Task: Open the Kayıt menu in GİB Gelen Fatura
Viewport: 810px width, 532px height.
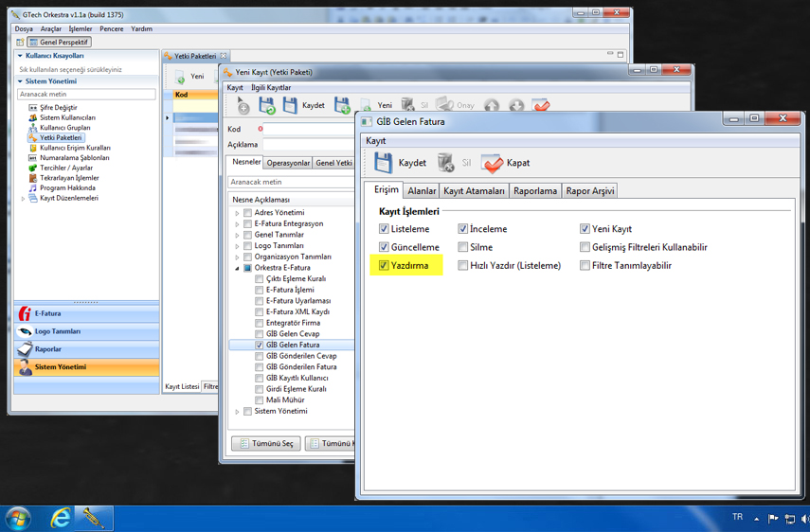Action: (x=375, y=141)
